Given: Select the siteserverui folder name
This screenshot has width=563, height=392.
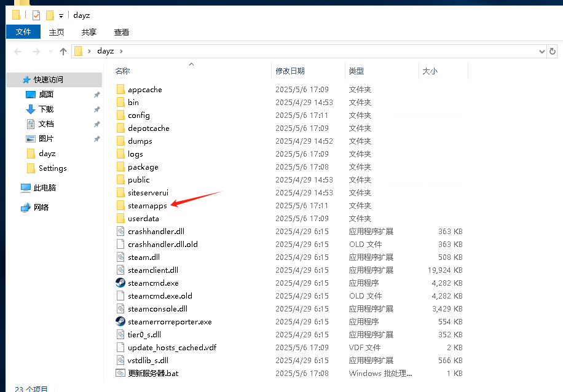Looking at the screenshot, I should click(148, 193).
